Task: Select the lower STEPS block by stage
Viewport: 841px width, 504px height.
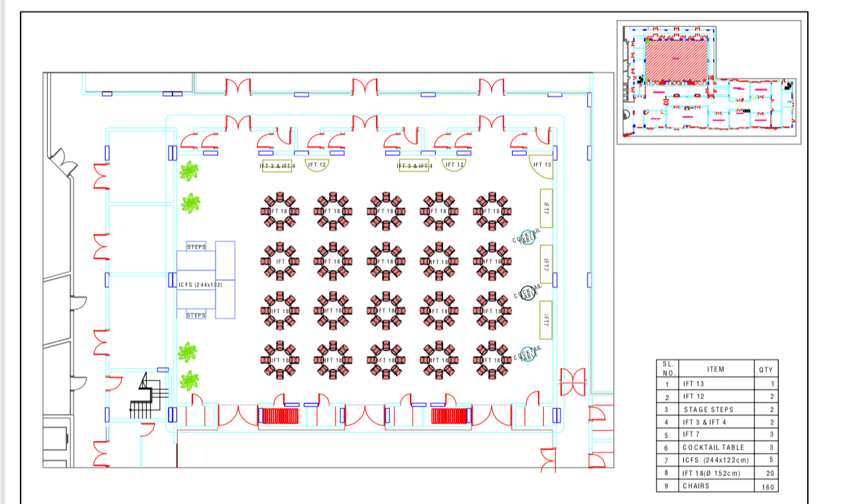Action: (196, 315)
